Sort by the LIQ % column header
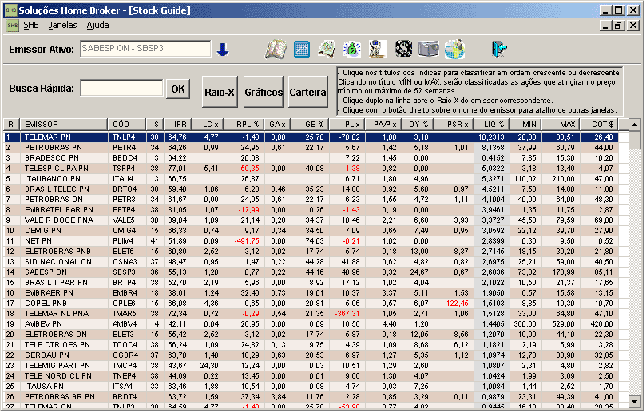This screenshot has width=644, height=411. pyautogui.click(x=491, y=124)
